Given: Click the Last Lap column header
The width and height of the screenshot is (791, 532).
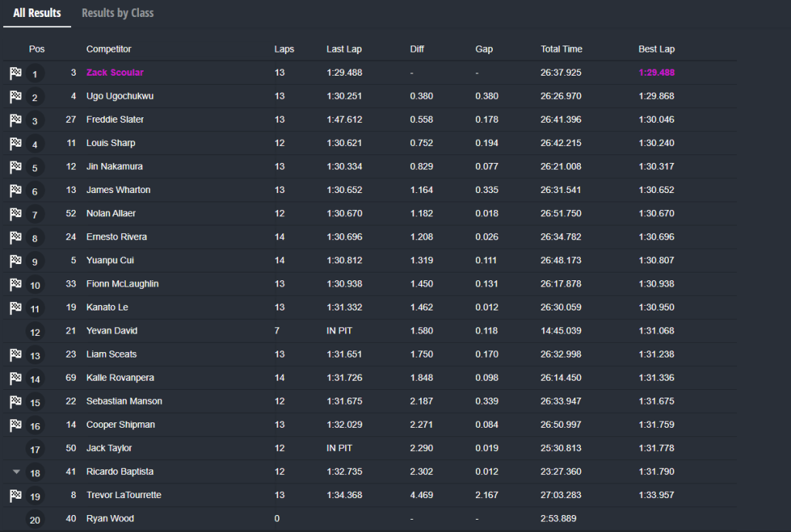Looking at the screenshot, I should point(345,49).
